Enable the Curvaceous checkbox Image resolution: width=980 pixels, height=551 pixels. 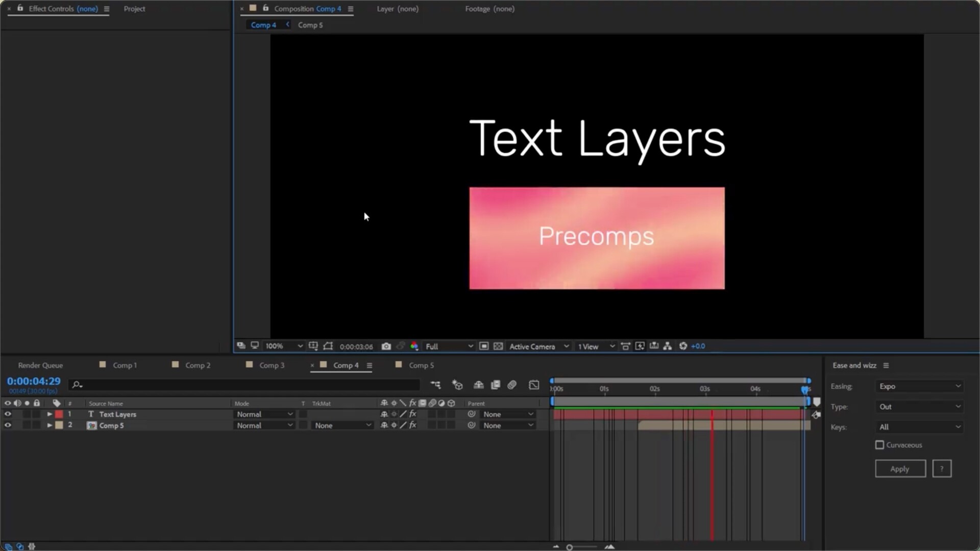tap(879, 445)
